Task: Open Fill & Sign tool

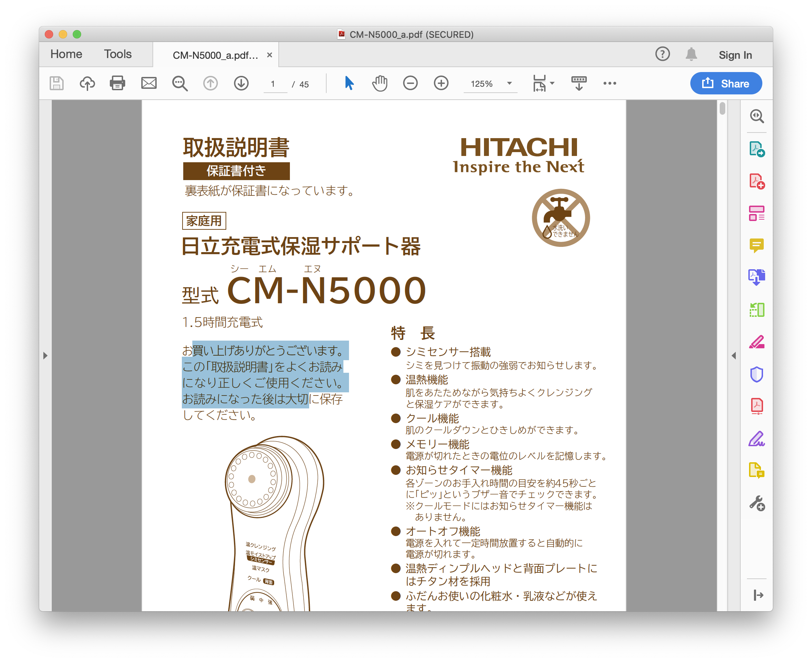Action: 757,439
